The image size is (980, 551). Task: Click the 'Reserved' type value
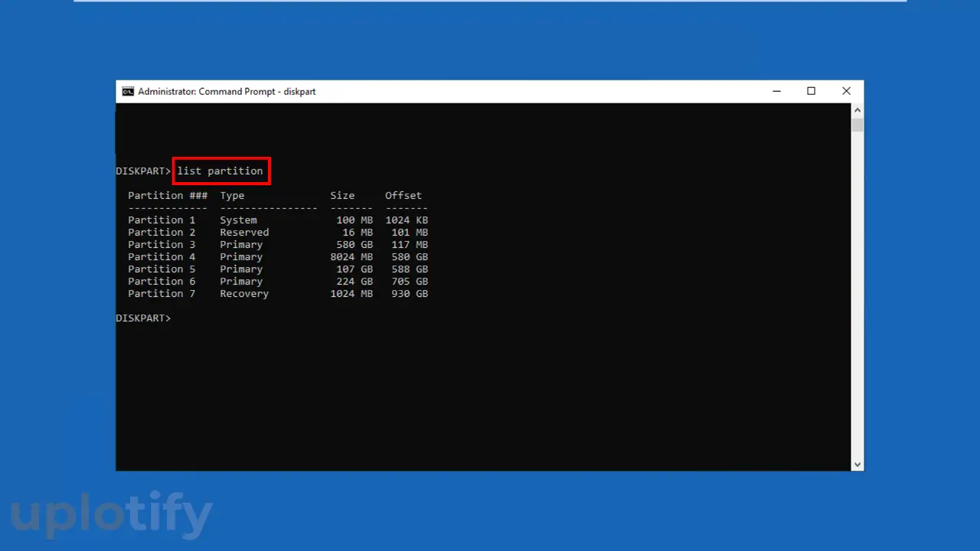(x=244, y=232)
